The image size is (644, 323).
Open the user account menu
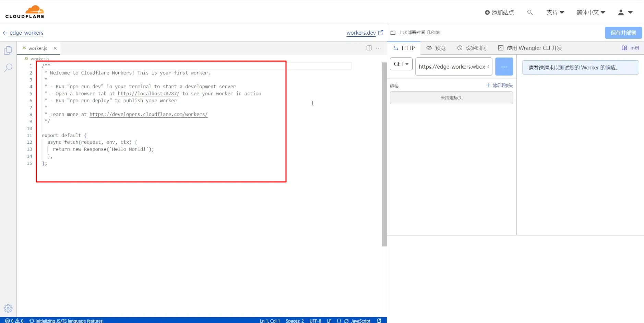[x=625, y=12]
